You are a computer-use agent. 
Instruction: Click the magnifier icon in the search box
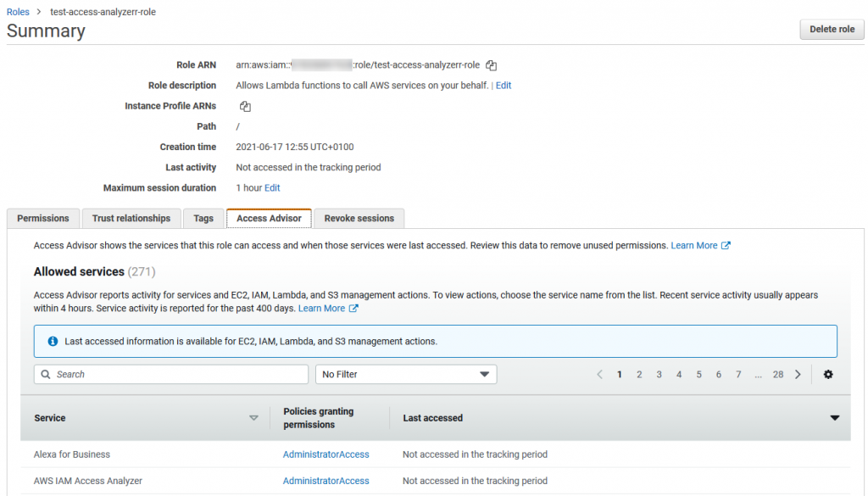point(45,374)
